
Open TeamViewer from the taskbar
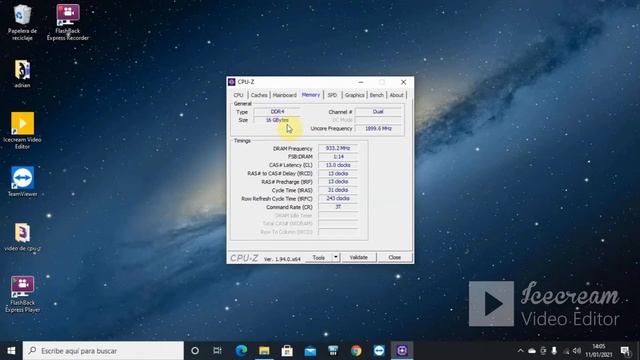[379, 351]
